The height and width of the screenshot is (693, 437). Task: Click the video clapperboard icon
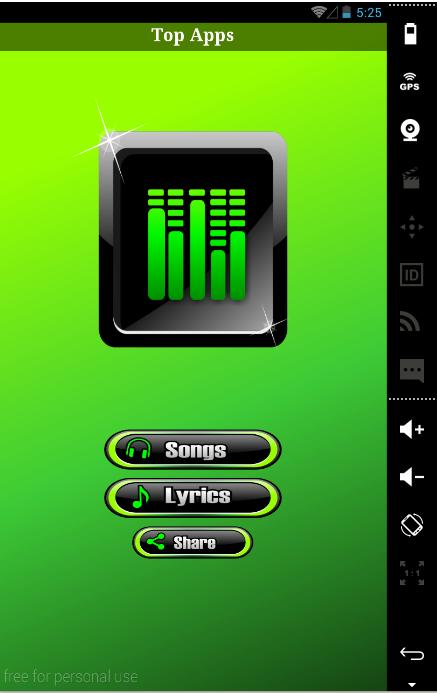411,178
